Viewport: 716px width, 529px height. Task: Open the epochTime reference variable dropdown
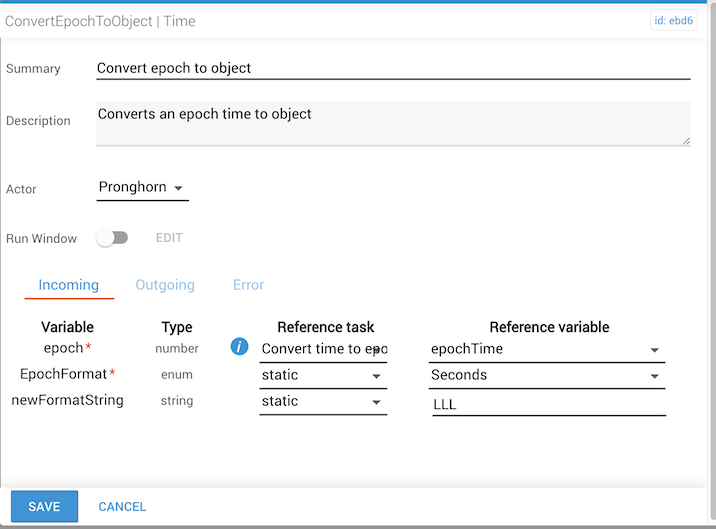pyautogui.click(x=547, y=349)
